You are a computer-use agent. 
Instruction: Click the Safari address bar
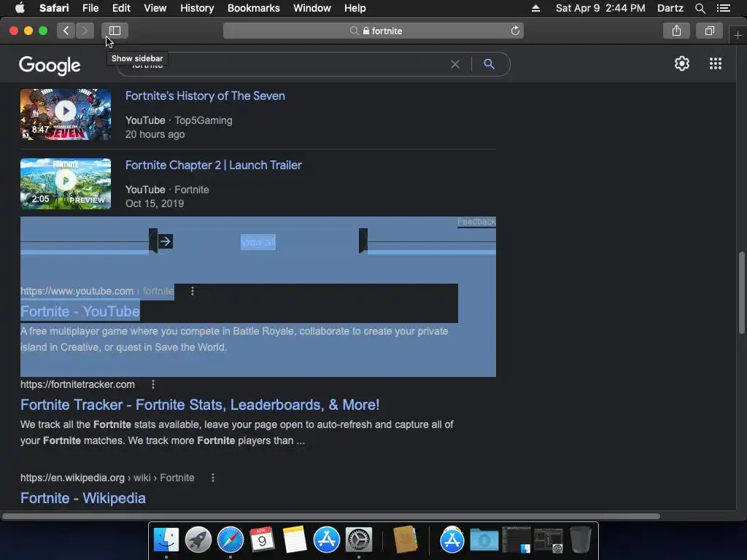[x=373, y=31]
